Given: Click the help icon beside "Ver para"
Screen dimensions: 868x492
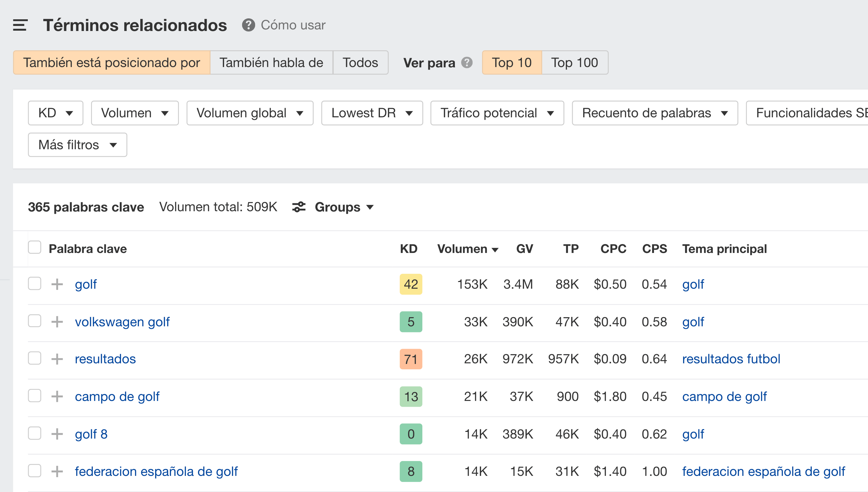Looking at the screenshot, I should [x=467, y=63].
